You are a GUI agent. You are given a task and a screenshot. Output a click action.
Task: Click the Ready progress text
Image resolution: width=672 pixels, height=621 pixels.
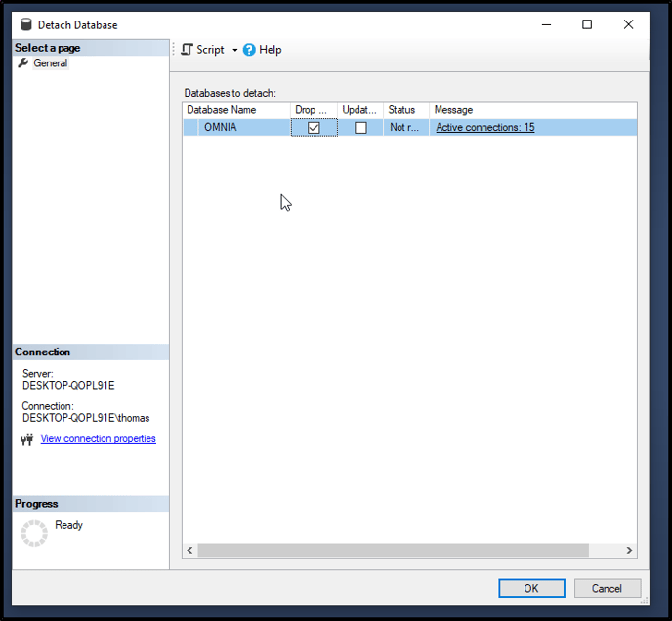click(x=68, y=525)
